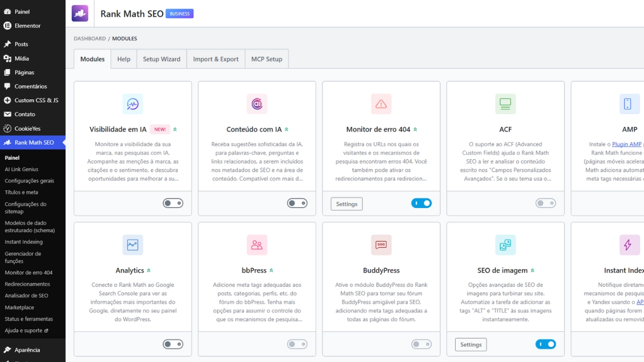Click the Rank Math SEO logo icon
The width and height of the screenshot is (644, 362).
click(x=80, y=13)
